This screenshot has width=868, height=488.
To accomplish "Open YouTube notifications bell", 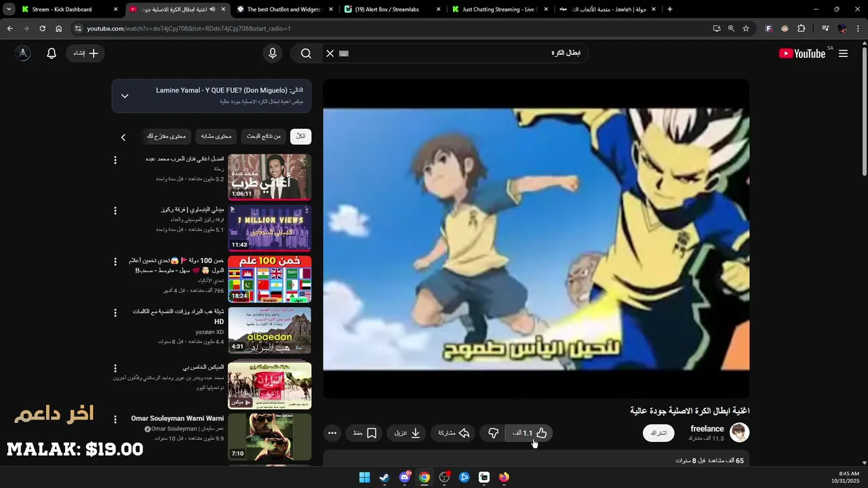I will tap(52, 54).
